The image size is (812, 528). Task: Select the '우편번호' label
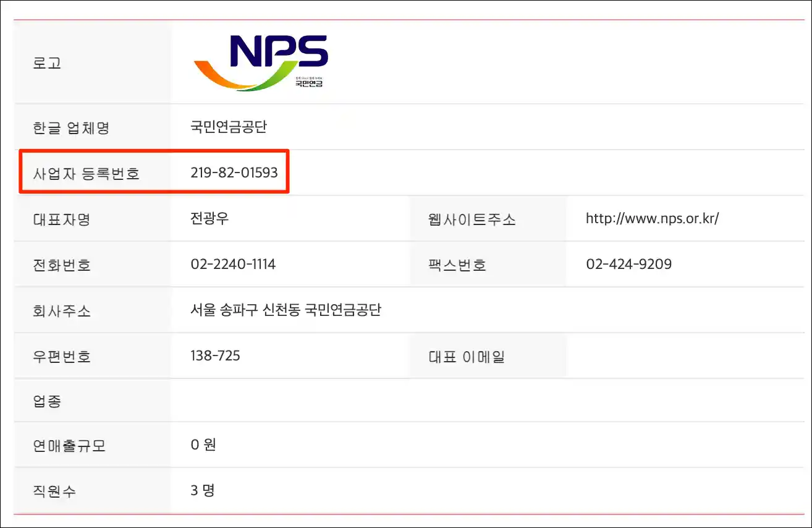tap(62, 357)
